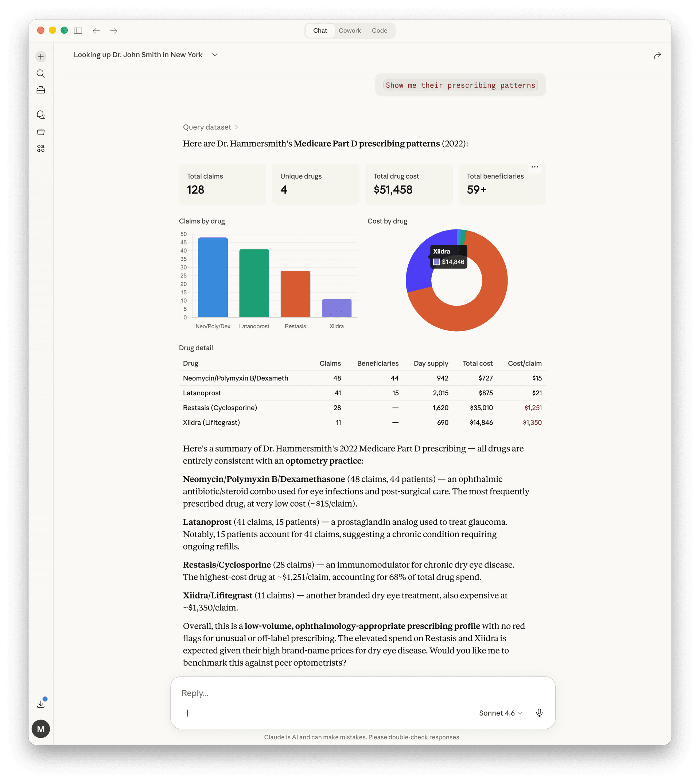Select the Xiidra (Lifitegrast) row name
700x783 pixels.
tap(211, 422)
